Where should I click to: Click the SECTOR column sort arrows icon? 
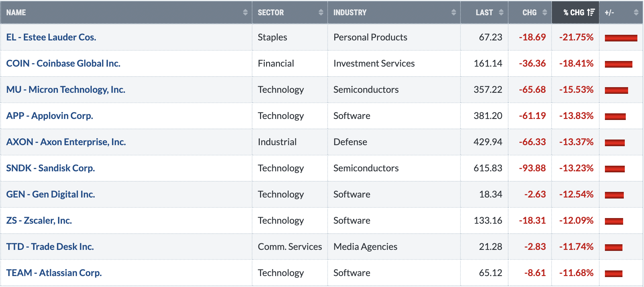point(321,13)
